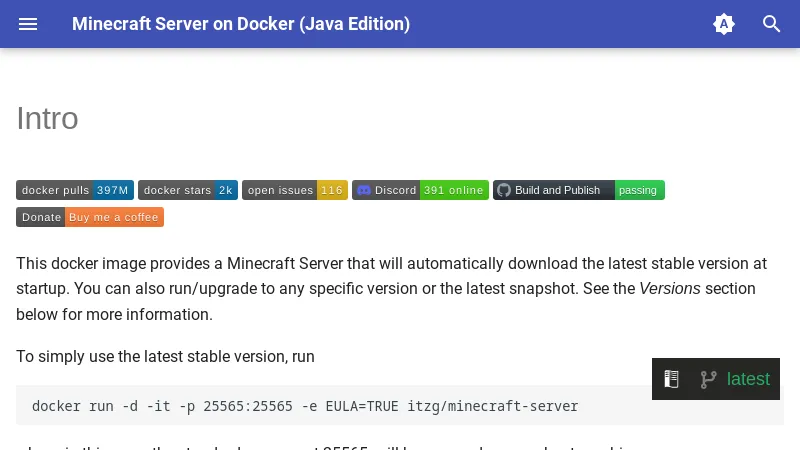The height and width of the screenshot is (450, 800).
Task: Click the git branch icon in flyout
Action: (709, 379)
